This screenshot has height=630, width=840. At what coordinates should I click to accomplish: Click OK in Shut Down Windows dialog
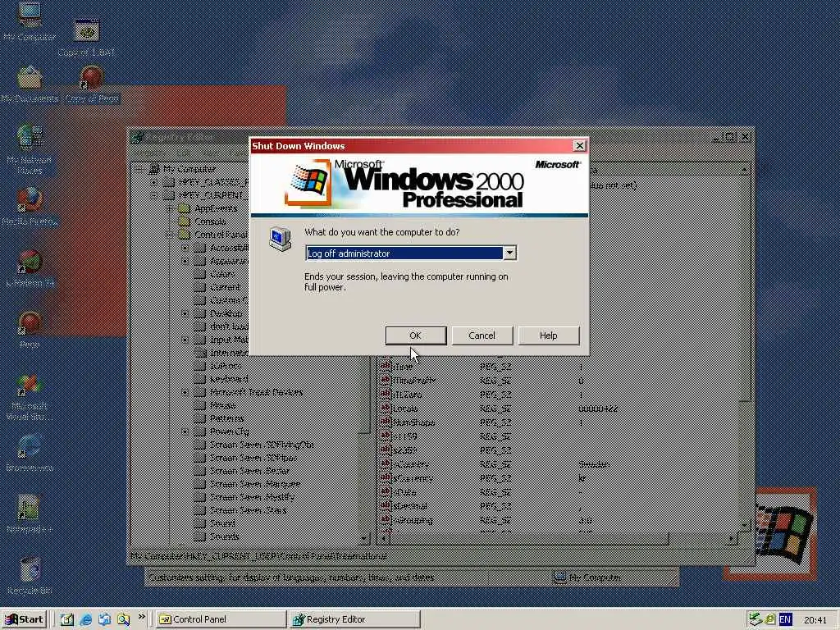pos(416,336)
